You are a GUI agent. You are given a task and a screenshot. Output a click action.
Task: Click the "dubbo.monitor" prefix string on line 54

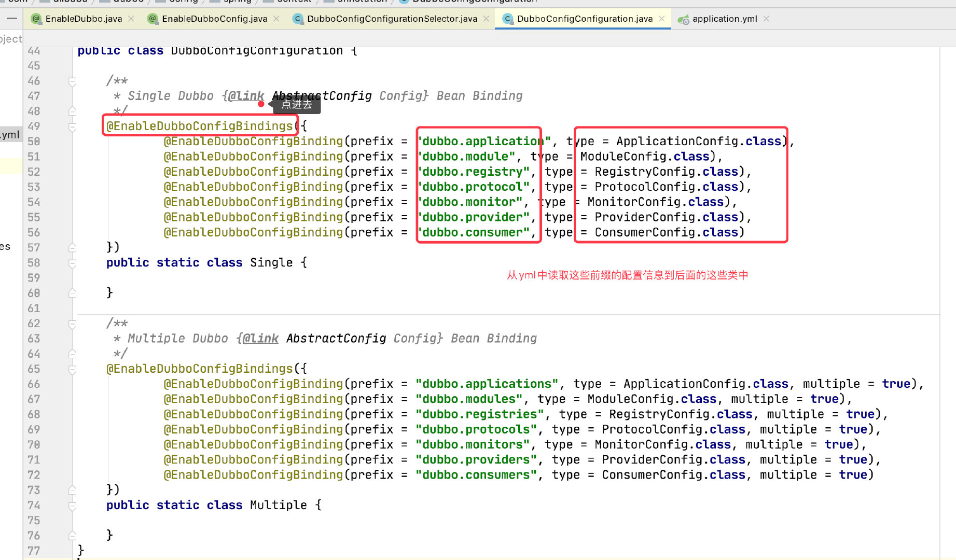pyautogui.click(x=469, y=202)
